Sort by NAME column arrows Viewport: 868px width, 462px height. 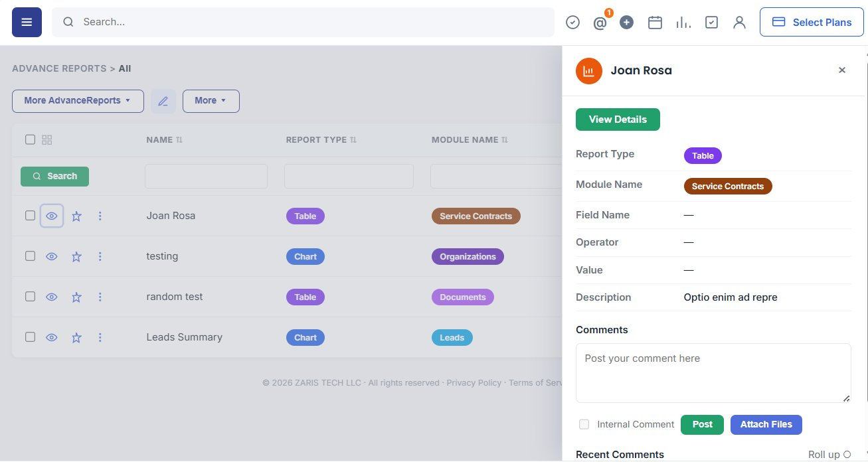tap(179, 140)
